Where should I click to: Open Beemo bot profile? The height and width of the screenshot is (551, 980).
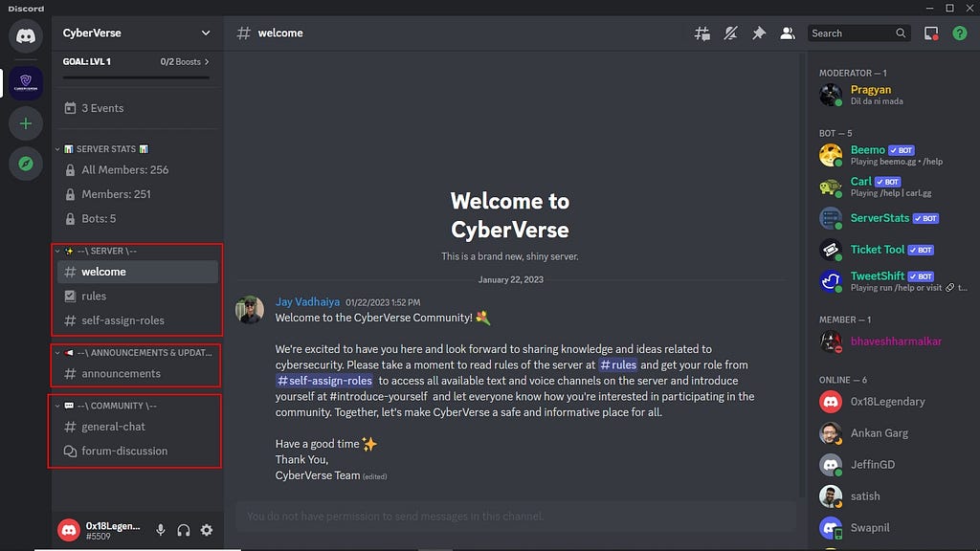(894, 155)
